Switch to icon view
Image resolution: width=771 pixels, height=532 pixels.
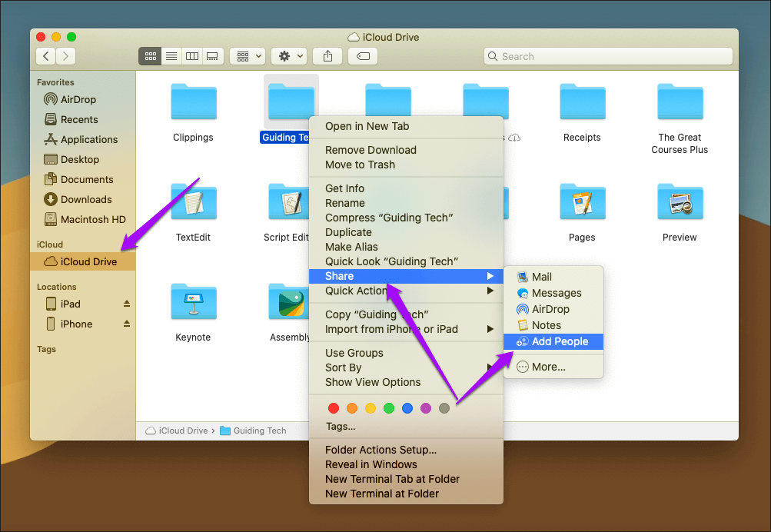pos(150,56)
